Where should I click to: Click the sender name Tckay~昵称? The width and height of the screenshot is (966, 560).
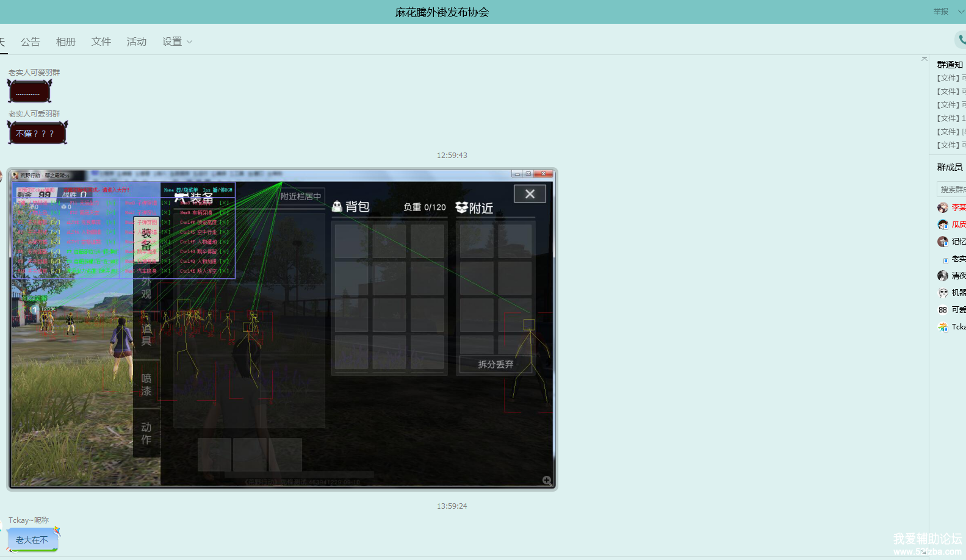[x=29, y=520]
